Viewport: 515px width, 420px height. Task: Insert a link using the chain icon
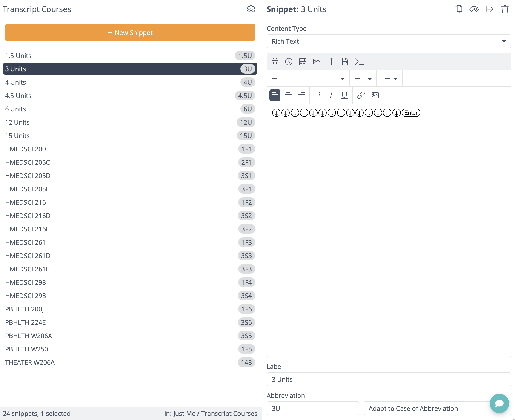(361, 95)
